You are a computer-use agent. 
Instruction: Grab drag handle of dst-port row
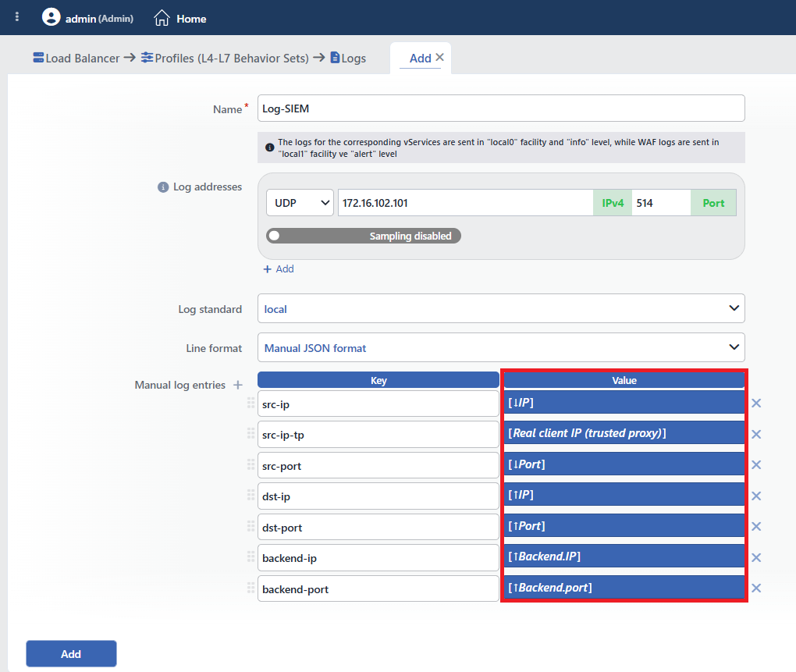251,526
